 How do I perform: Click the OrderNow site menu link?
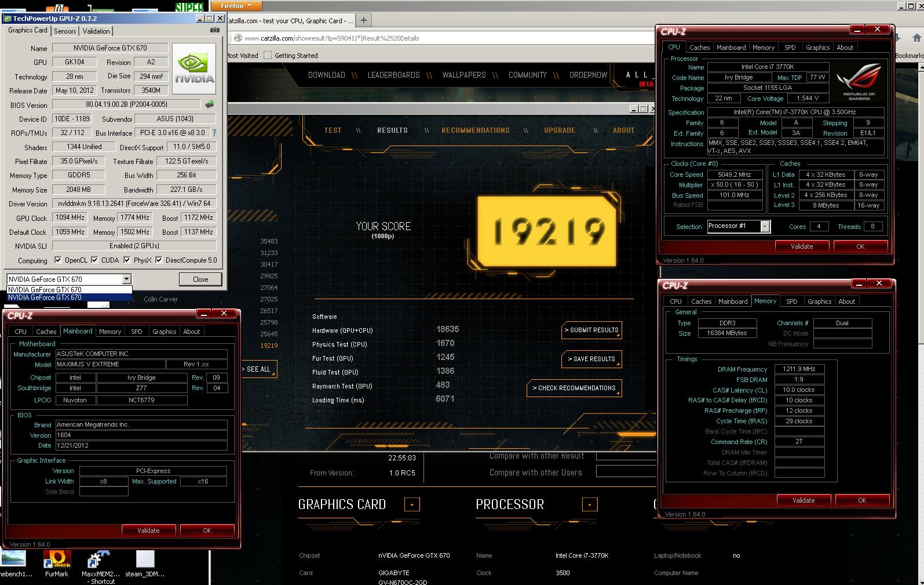[589, 75]
